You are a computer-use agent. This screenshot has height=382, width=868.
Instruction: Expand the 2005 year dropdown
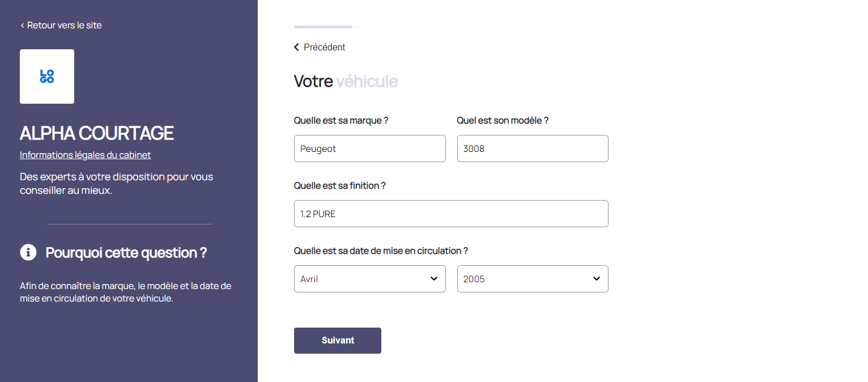pyautogui.click(x=532, y=279)
